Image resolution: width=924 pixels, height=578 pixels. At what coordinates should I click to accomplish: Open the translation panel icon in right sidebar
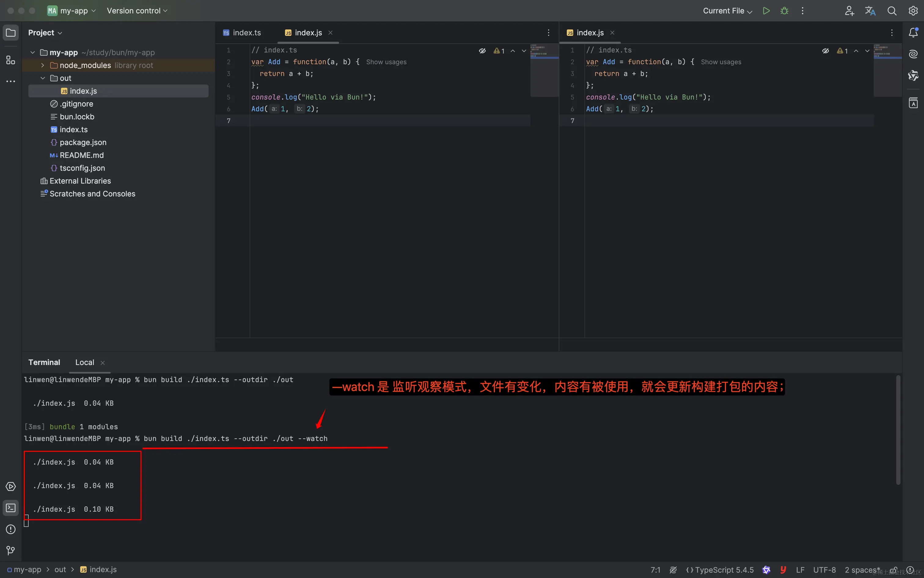913,103
